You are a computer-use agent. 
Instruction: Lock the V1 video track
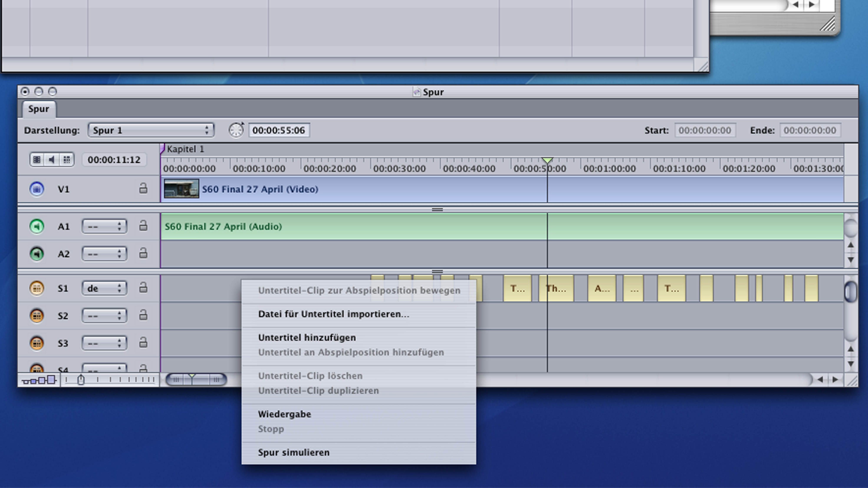pyautogui.click(x=143, y=188)
